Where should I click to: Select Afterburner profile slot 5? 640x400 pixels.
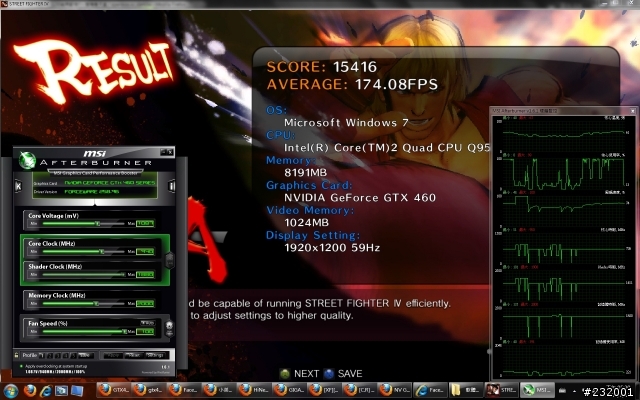tap(73, 356)
